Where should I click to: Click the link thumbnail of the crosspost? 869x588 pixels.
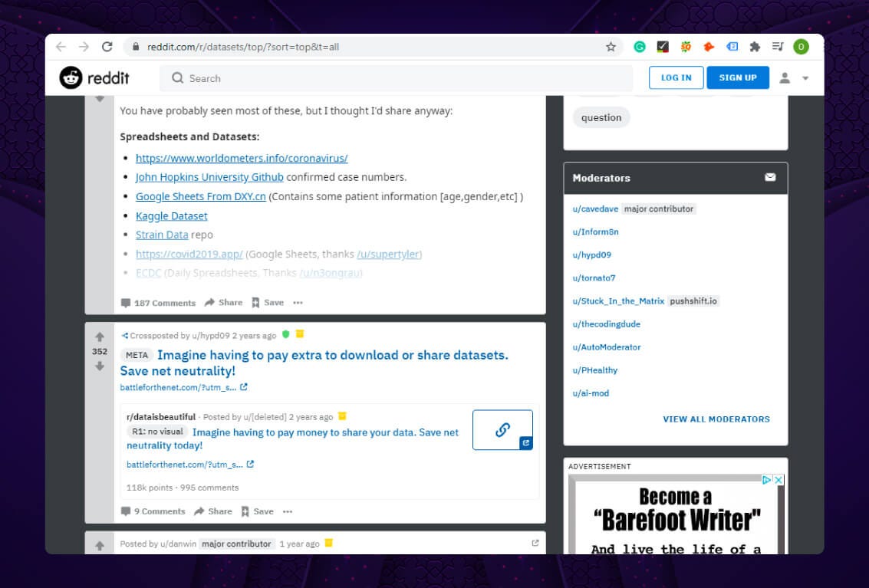[502, 429]
